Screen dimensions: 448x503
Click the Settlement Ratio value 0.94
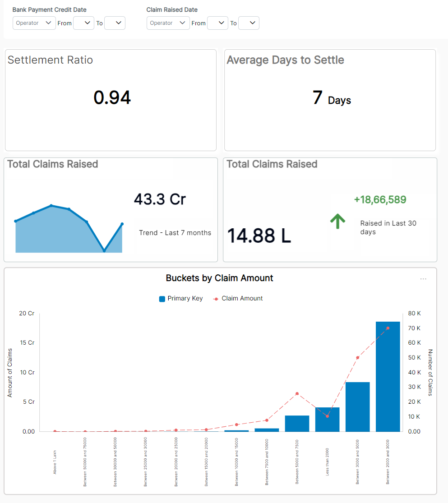click(x=112, y=98)
